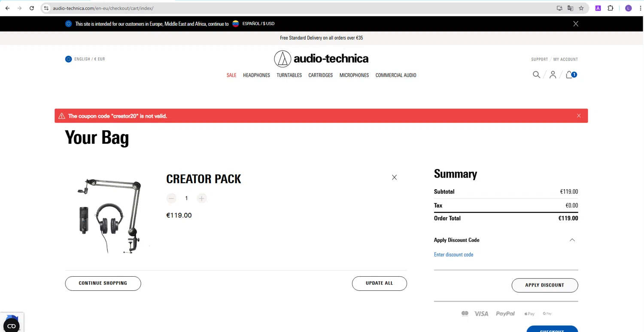Open the Support link

539,59
